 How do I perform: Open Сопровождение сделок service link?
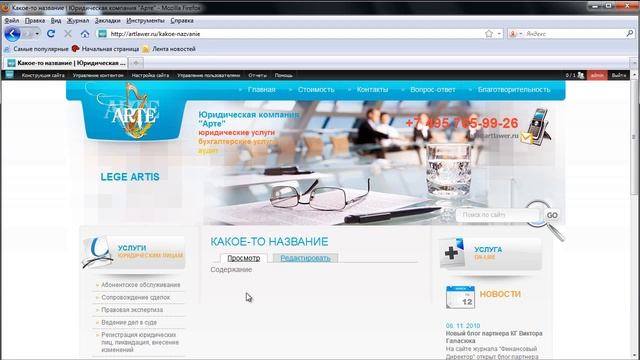(x=136, y=298)
